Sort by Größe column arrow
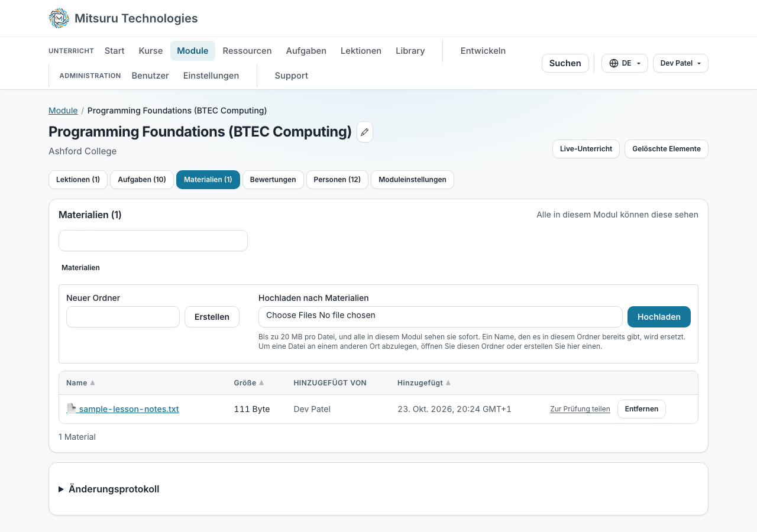 [261, 383]
